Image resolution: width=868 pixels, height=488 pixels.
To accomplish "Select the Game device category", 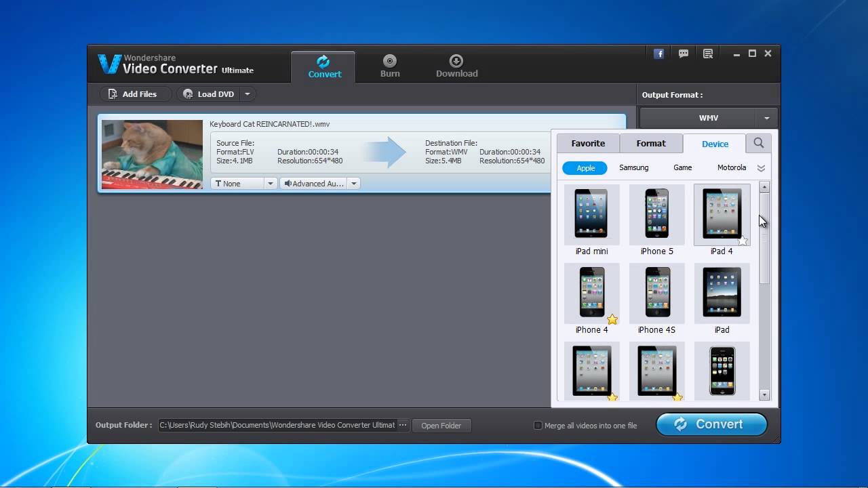I will coord(683,168).
